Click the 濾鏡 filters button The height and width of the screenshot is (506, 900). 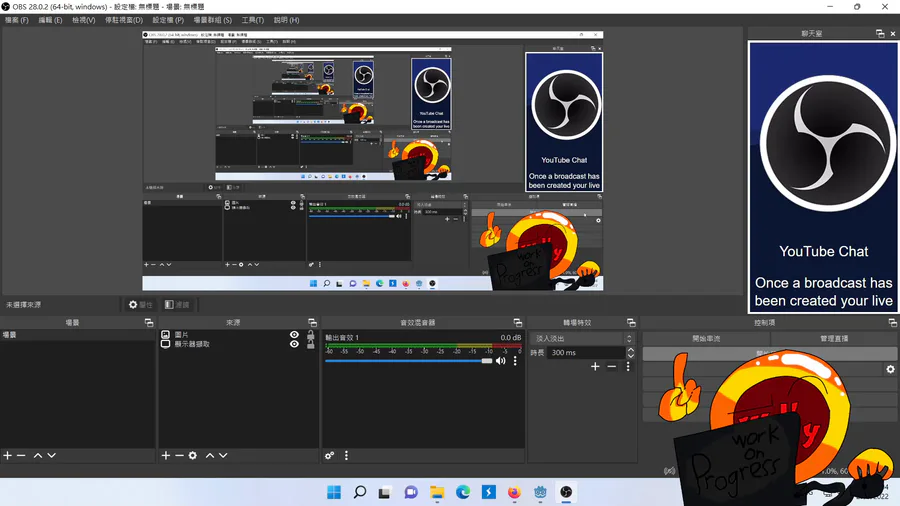tap(177, 305)
